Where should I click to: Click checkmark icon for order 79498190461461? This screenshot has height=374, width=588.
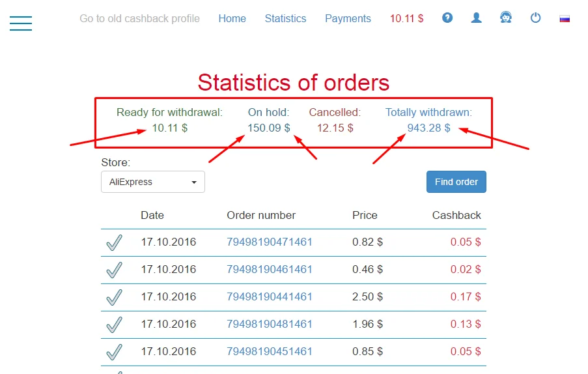(x=115, y=270)
